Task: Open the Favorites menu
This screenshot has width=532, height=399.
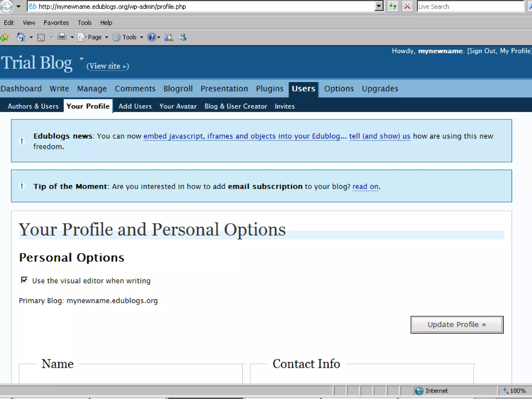Action: [56, 23]
